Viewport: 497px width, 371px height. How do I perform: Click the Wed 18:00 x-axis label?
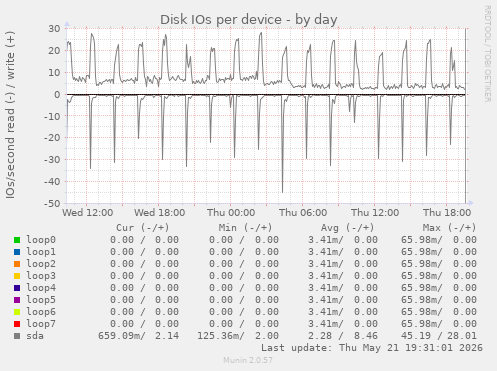[160, 213]
